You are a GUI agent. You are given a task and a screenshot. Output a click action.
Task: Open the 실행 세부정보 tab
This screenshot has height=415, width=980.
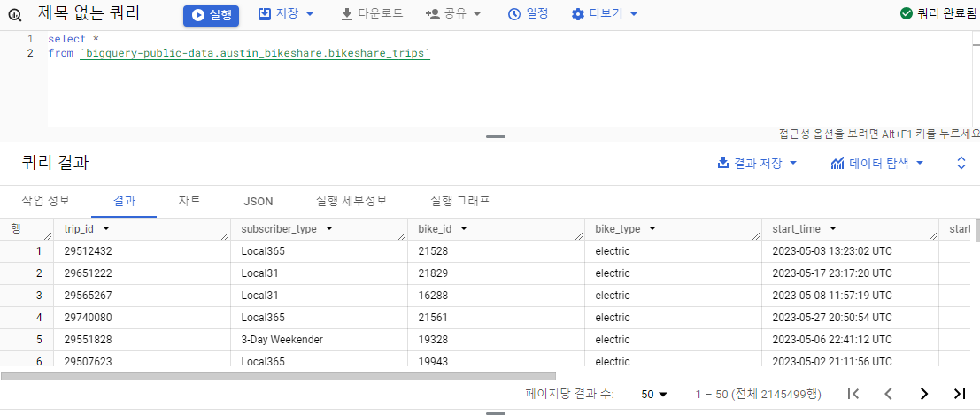[x=351, y=201]
